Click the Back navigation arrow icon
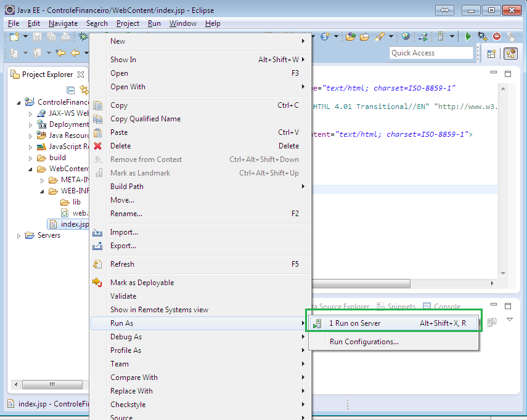This screenshot has height=420, width=527. [x=75, y=53]
